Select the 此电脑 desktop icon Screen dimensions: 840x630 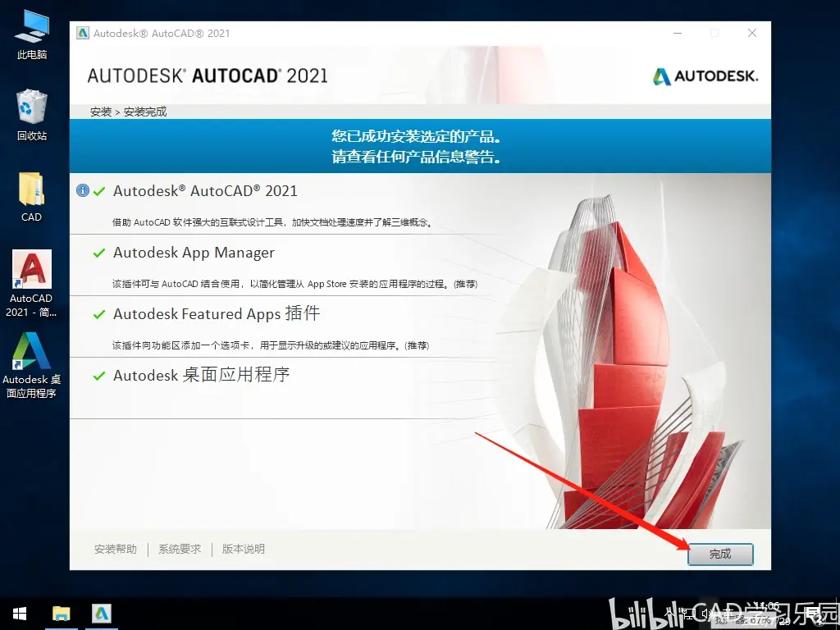point(32,35)
